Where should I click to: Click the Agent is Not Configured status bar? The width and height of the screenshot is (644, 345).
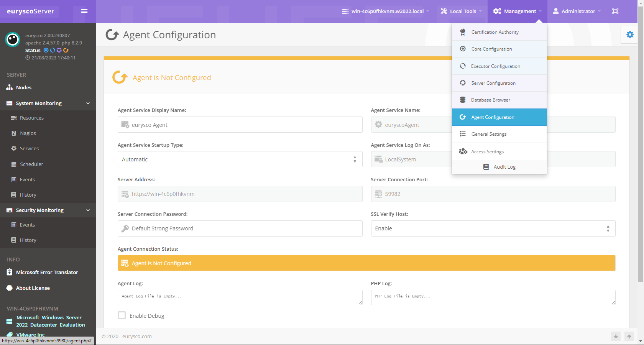pyautogui.click(x=366, y=263)
